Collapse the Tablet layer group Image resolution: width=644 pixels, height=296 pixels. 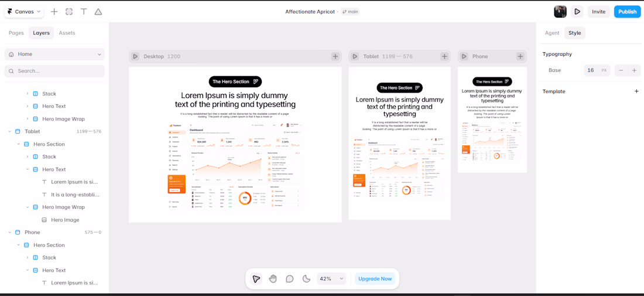point(9,131)
